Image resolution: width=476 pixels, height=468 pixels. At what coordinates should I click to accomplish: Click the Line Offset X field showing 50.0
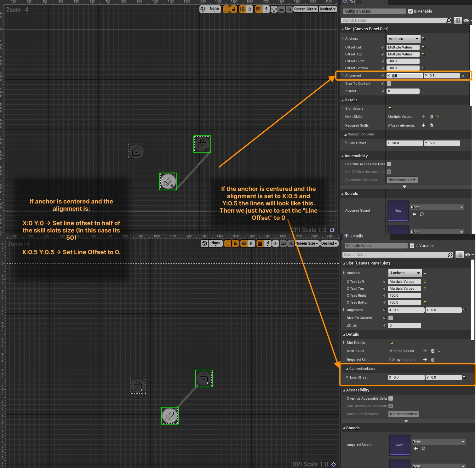[x=405, y=143]
